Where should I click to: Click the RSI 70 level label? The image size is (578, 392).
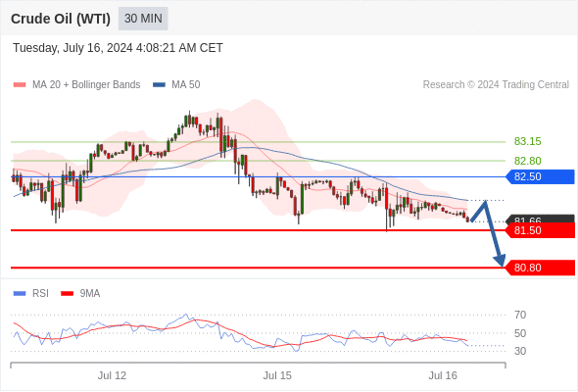point(520,315)
